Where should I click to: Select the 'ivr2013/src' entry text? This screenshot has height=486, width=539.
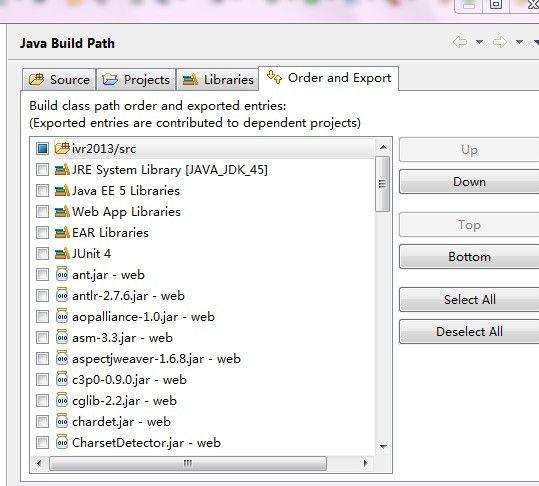click(x=104, y=149)
